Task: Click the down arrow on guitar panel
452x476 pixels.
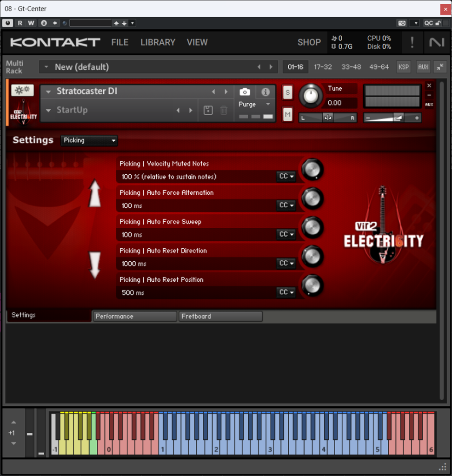Action: (x=95, y=264)
